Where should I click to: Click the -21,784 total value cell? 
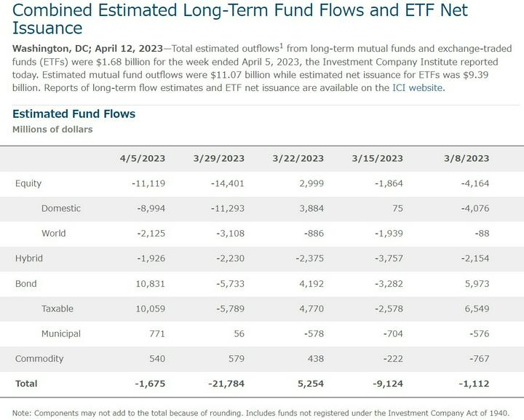pos(225,383)
